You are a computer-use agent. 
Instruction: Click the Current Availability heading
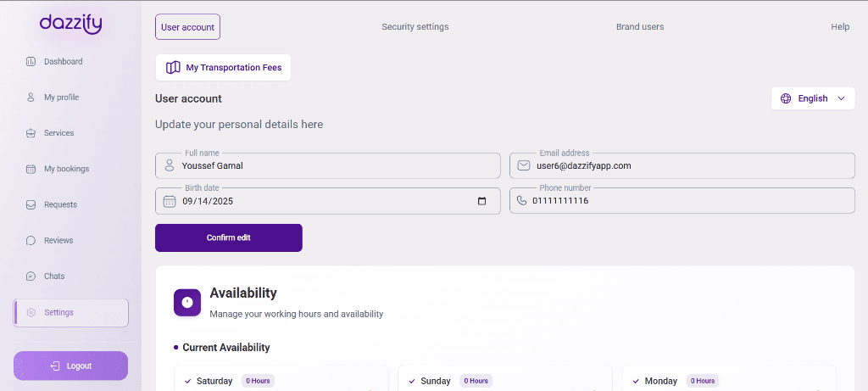[225, 348]
